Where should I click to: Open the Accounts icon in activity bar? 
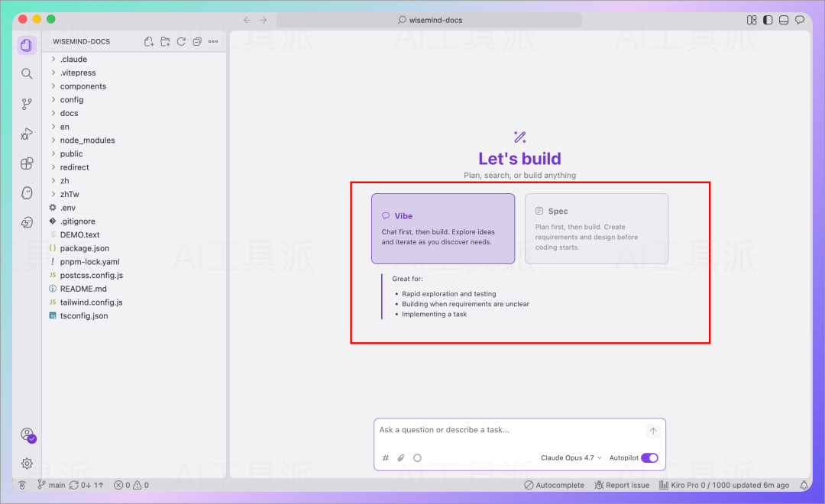click(27, 435)
